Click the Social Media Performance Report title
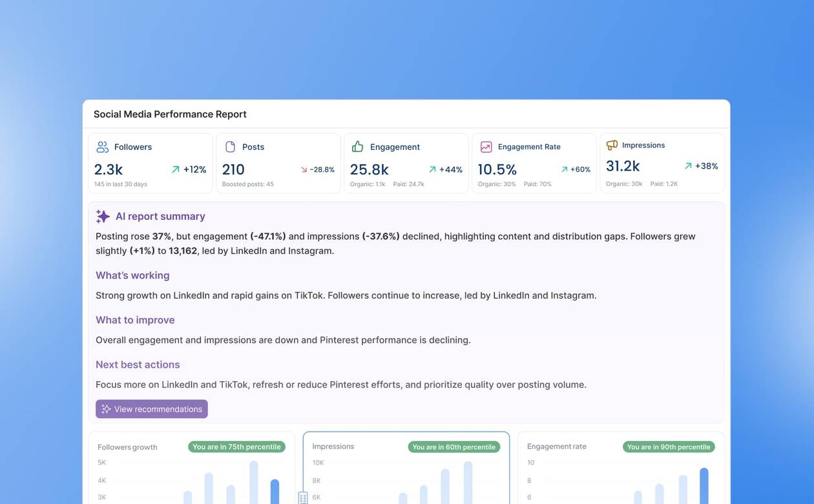 click(x=170, y=114)
